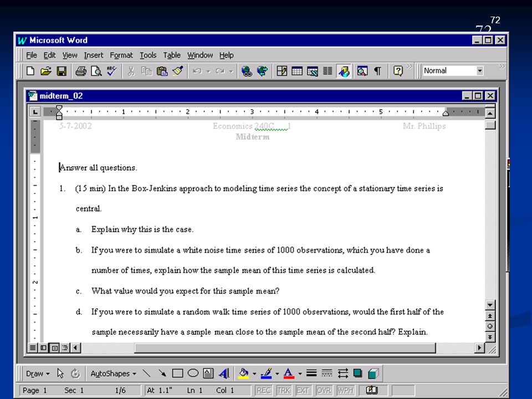
Task: Apply red Font Color letter A
Action: (289, 373)
